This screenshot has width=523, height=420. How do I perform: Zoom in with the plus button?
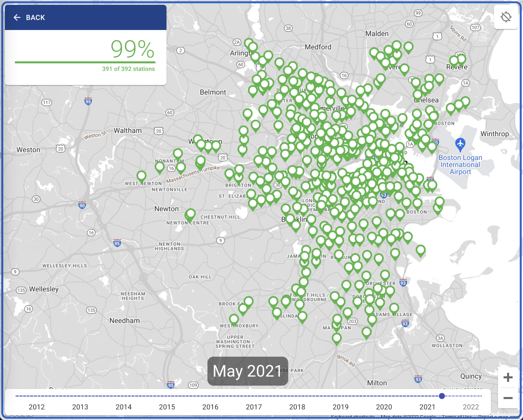click(508, 377)
